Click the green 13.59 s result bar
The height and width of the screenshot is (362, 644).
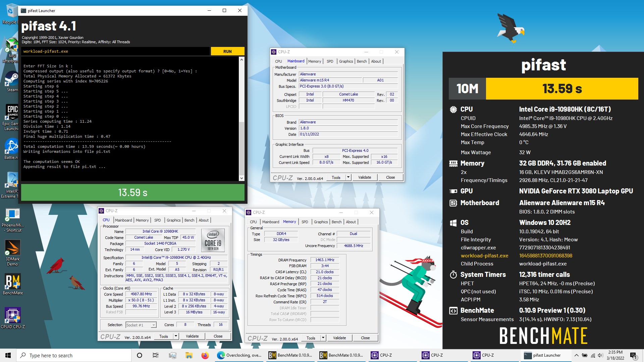133,192
